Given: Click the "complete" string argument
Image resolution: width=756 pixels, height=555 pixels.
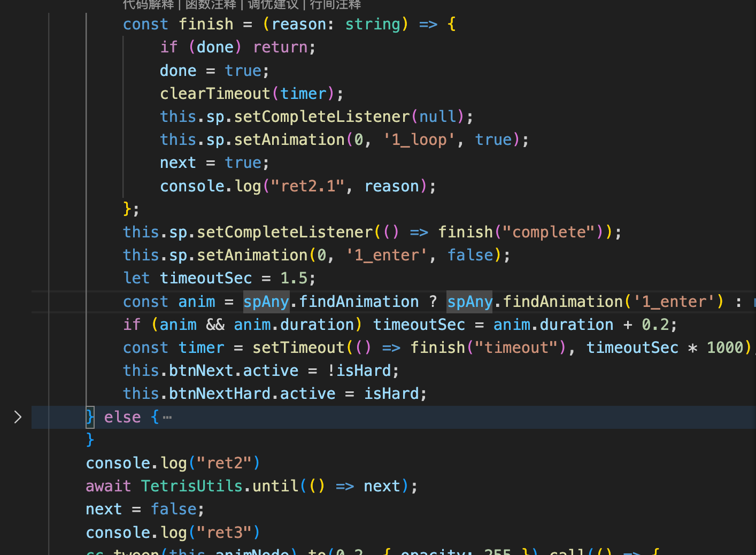Looking at the screenshot, I should coord(549,232).
